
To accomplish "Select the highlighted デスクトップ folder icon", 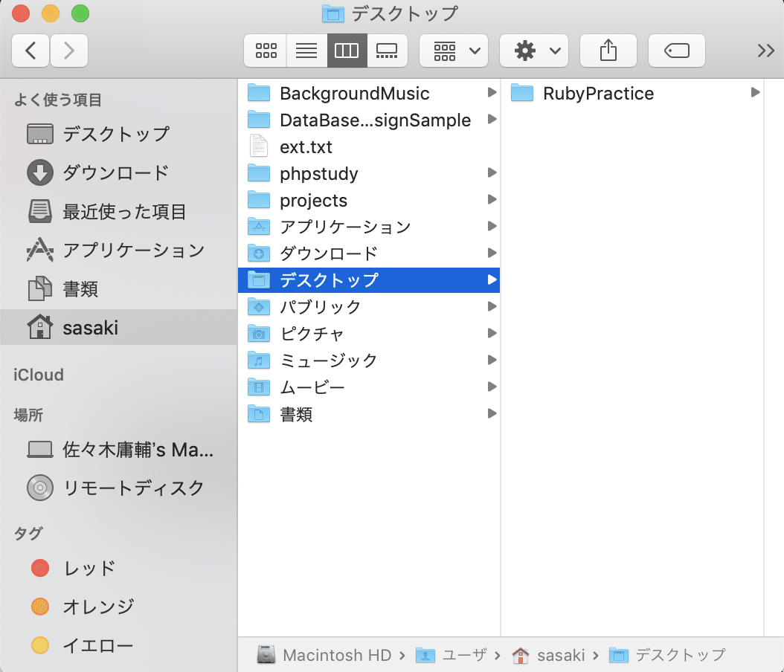I will click(x=259, y=280).
